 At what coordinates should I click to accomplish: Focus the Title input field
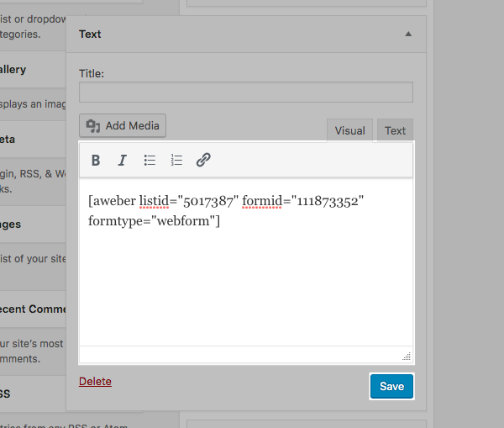[245, 92]
